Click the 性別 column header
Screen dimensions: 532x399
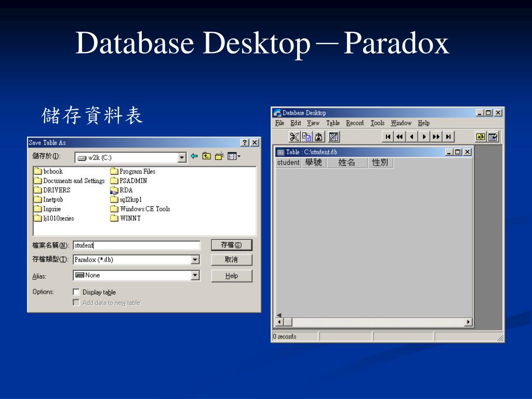click(x=380, y=163)
